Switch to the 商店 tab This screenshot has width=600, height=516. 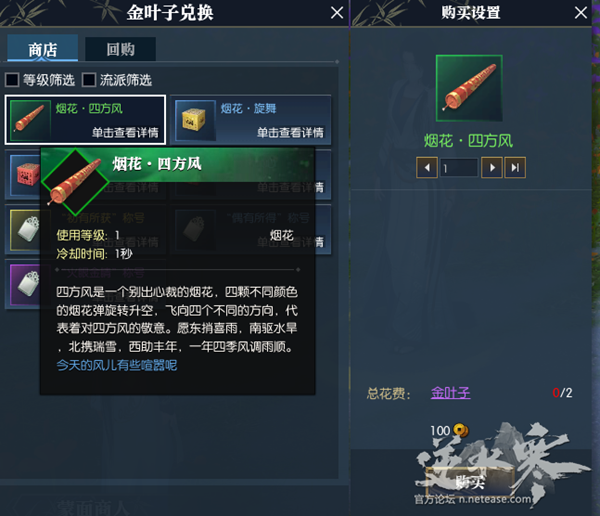(x=42, y=49)
